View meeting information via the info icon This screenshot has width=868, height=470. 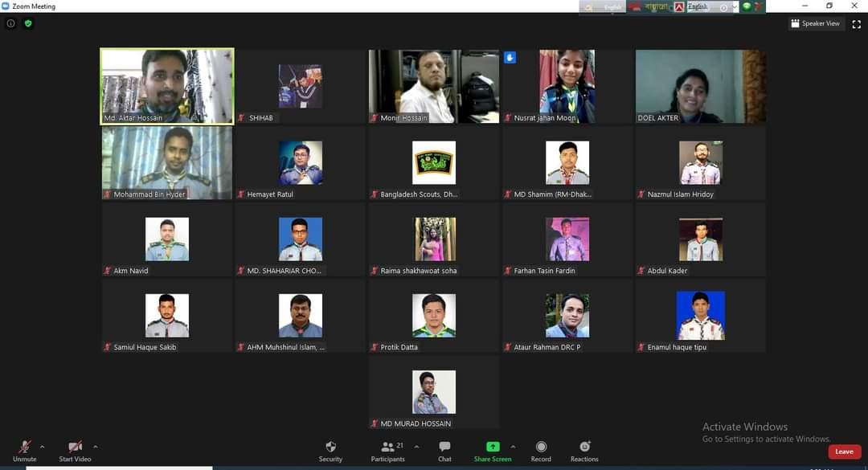(x=10, y=23)
